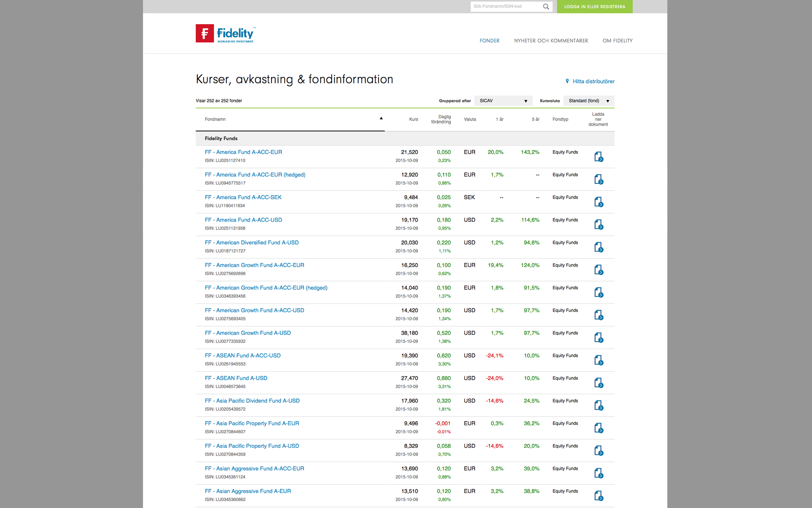Image resolution: width=812 pixels, height=508 pixels.
Task: Download documents for America Fund A-ACC-EUR (hedged)
Action: [599, 179]
